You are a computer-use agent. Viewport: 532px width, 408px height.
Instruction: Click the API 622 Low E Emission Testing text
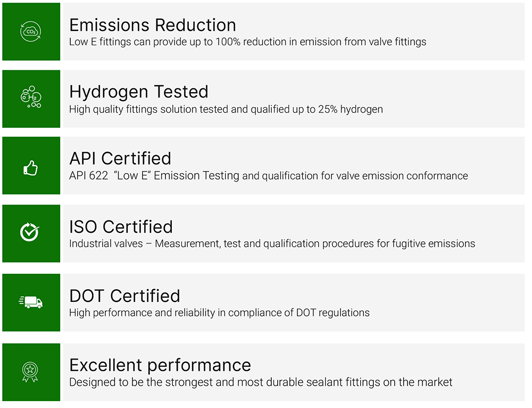(268, 176)
